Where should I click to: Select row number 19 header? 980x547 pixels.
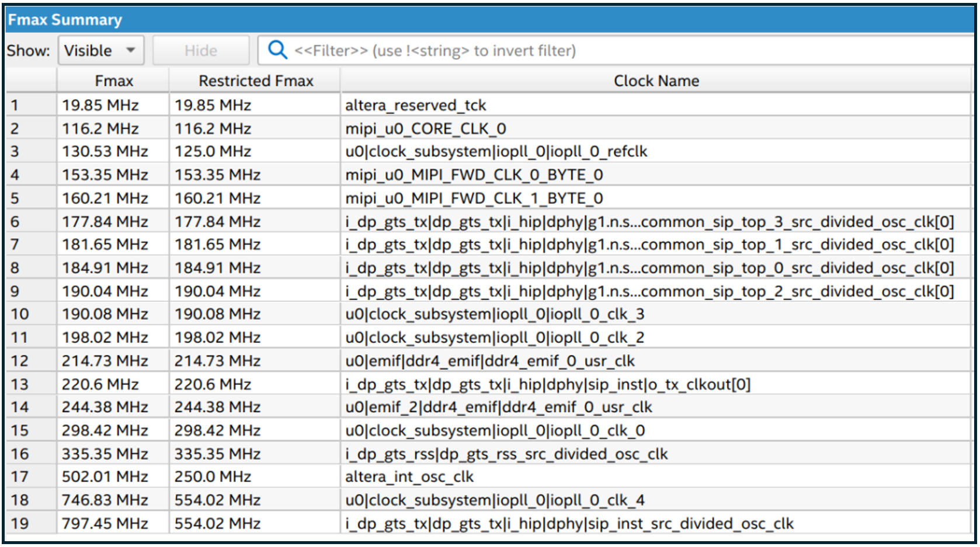click(x=20, y=524)
